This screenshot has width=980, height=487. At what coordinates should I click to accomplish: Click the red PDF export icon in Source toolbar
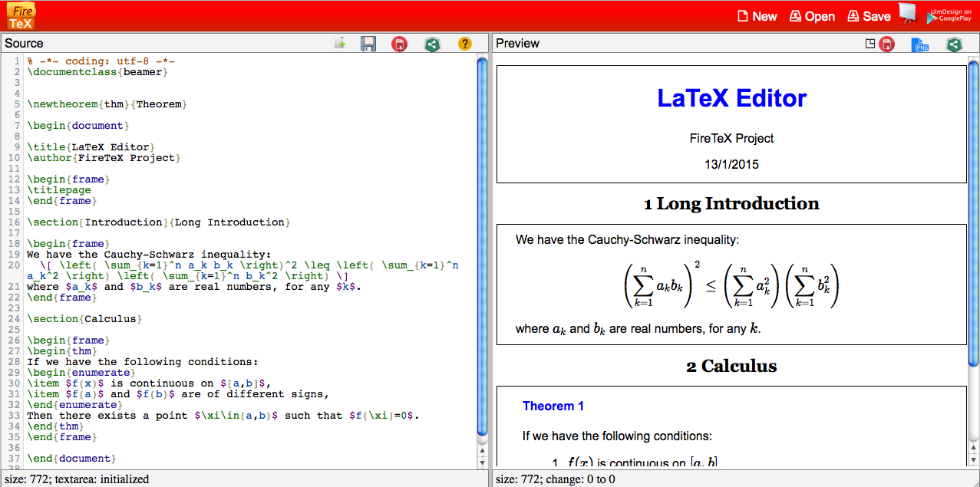point(399,44)
